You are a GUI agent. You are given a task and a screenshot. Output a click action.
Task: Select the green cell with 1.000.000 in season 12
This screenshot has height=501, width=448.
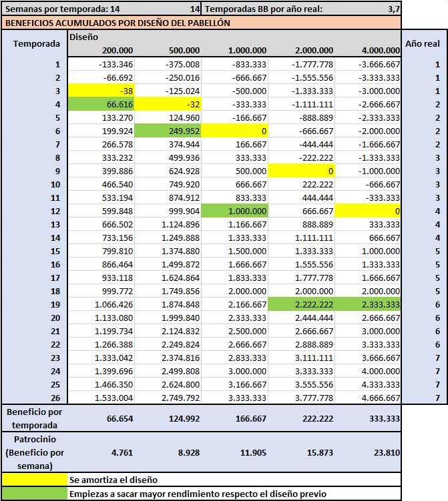click(x=235, y=211)
